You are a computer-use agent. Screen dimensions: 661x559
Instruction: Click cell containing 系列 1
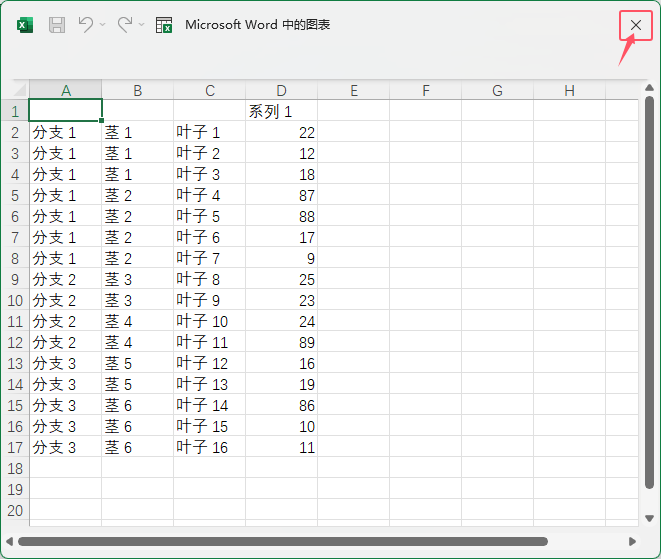[281, 111]
